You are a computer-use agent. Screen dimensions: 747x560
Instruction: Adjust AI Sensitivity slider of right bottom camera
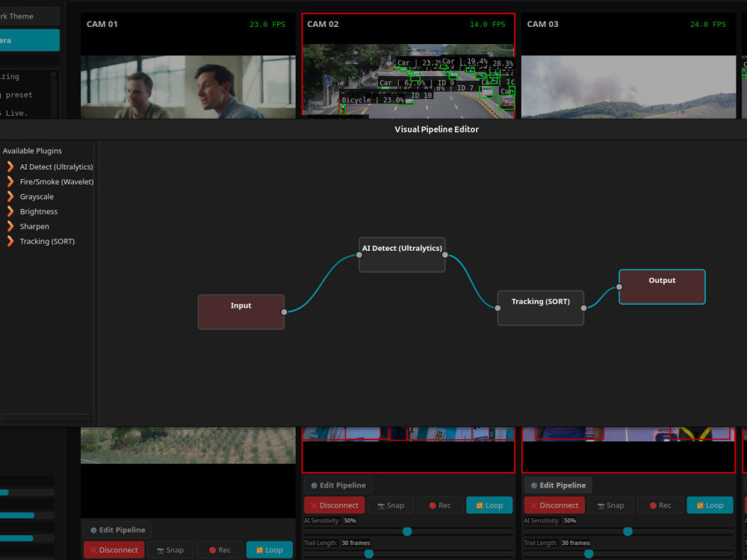[x=628, y=532]
